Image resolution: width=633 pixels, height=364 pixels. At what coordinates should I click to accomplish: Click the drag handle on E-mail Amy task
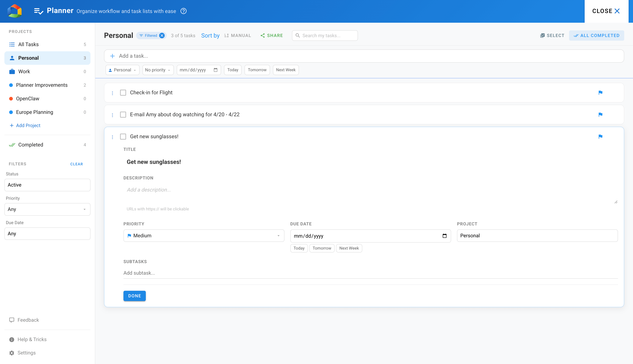point(112,114)
